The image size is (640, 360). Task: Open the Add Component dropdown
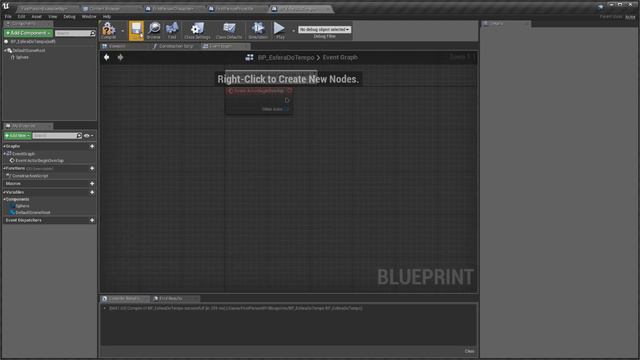(x=28, y=33)
